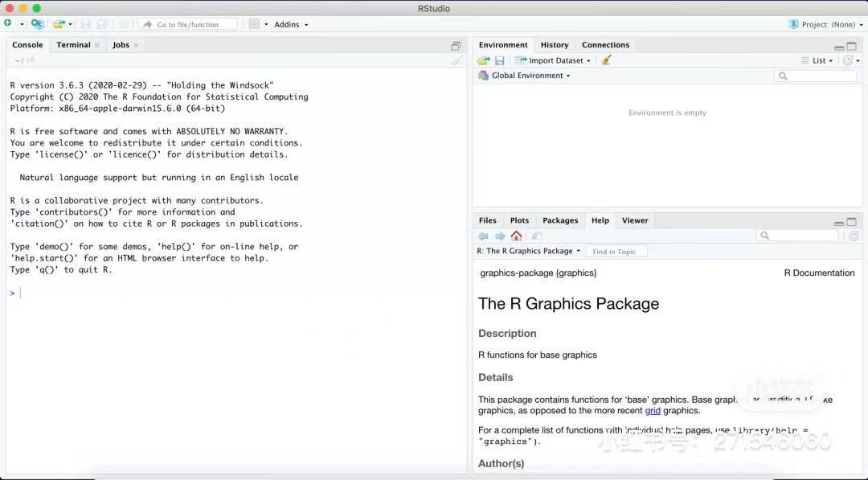Open the Environment refresh options arrow
Viewport: 868px width, 480px height.
[858, 61]
